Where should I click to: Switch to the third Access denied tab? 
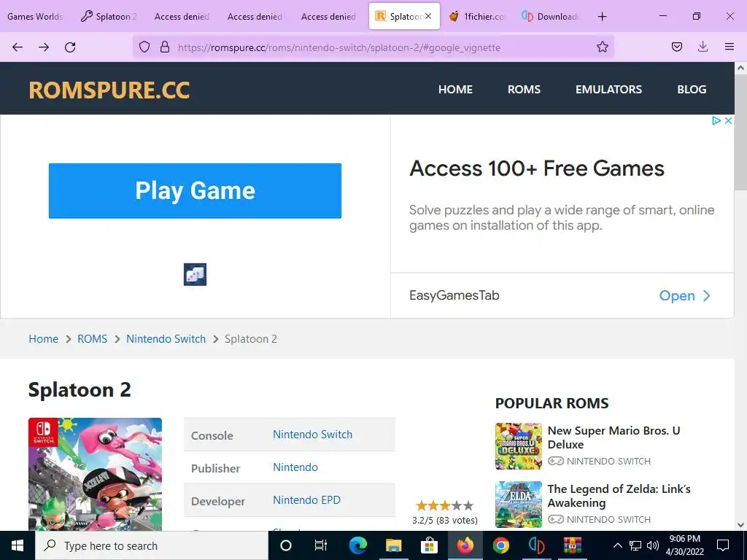click(x=328, y=17)
